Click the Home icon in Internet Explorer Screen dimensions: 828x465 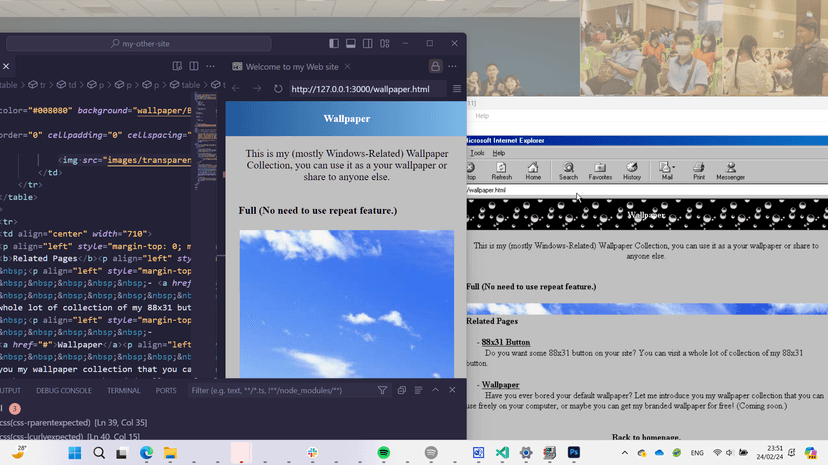[x=533, y=170]
